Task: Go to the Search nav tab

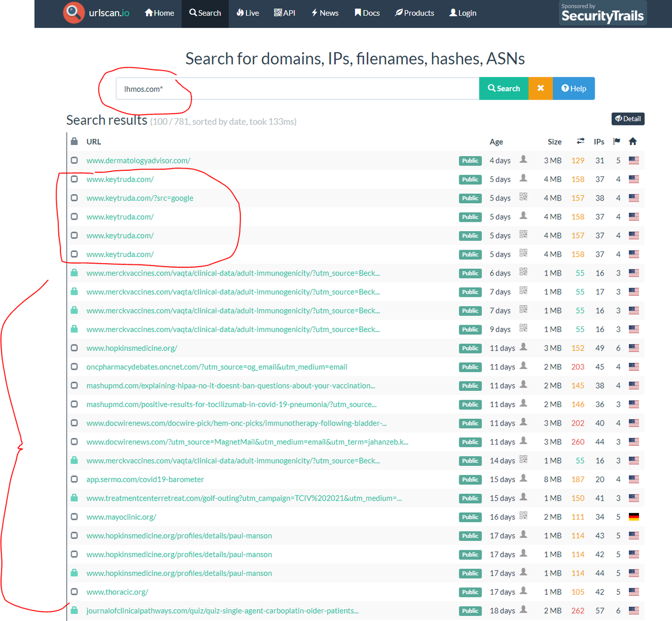Action: [x=205, y=13]
